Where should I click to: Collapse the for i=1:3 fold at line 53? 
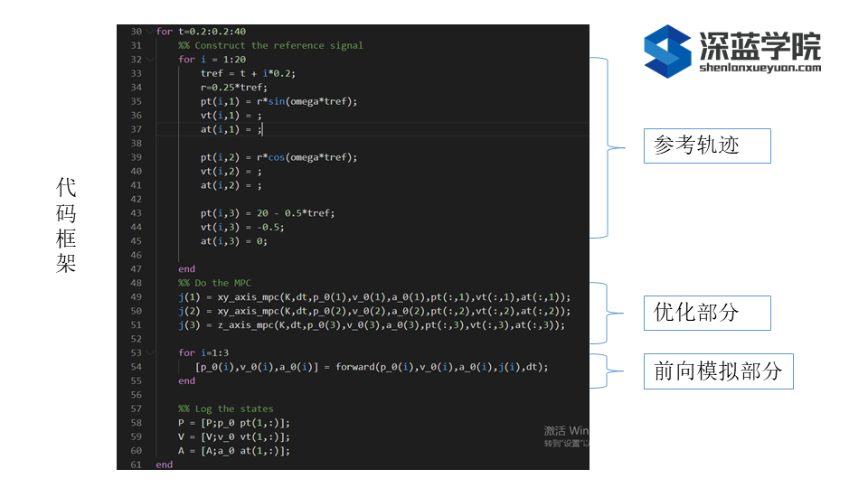pyautogui.click(x=149, y=352)
